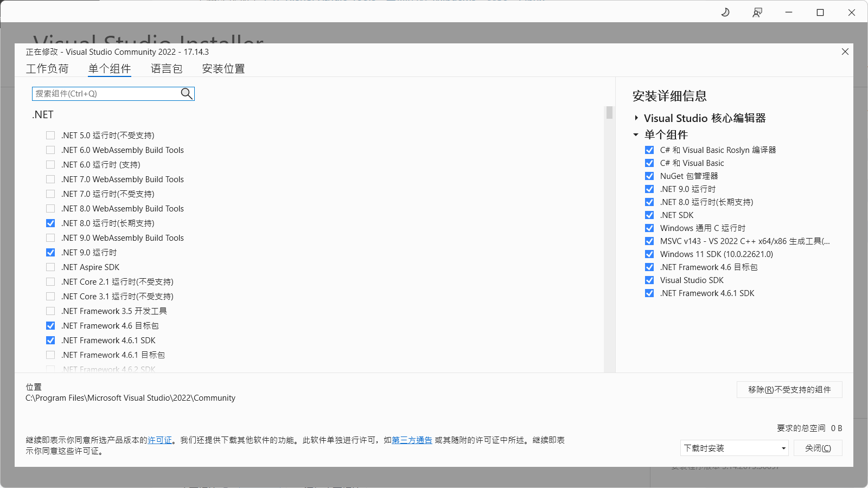Check .NET Framework 3.5 开发工具
This screenshot has height=488, width=868.
point(50,311)
